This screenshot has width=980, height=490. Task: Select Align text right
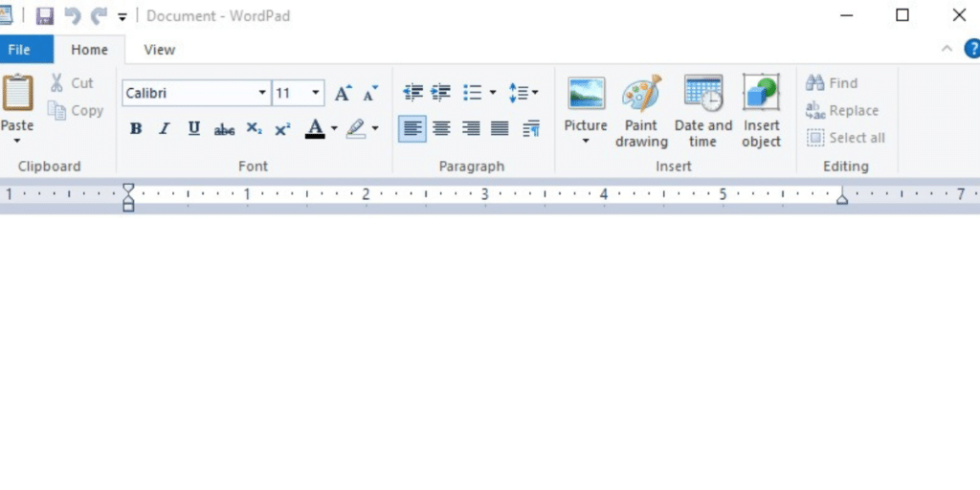click(x=471, y=129)
